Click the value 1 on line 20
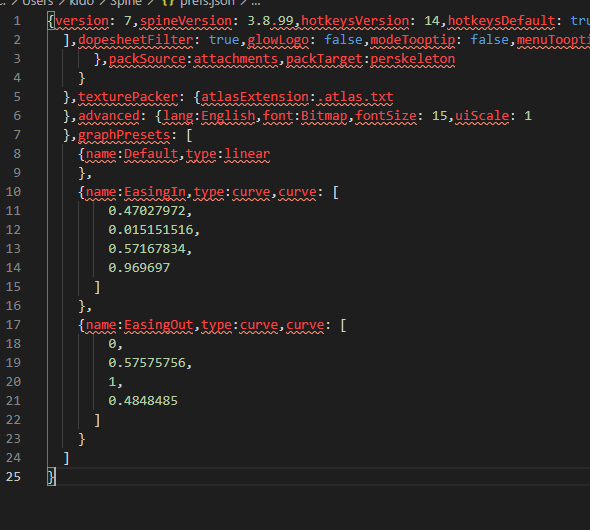Viewport: 590px width, 530px height. [x=112, y=382]
